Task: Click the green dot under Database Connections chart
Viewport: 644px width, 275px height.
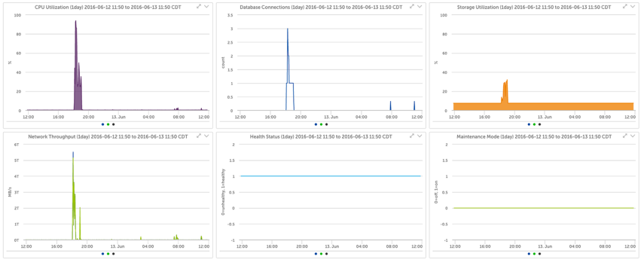Action: click(321, 124)
